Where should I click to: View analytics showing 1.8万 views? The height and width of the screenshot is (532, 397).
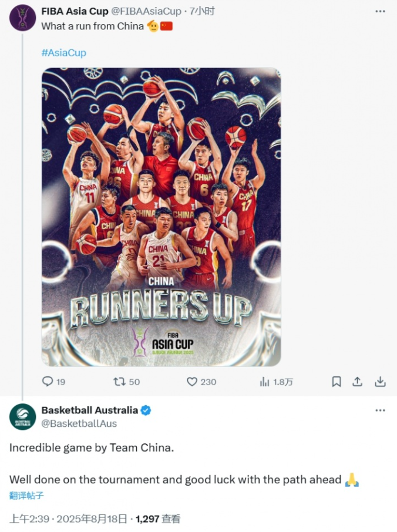tap(264, 382)
